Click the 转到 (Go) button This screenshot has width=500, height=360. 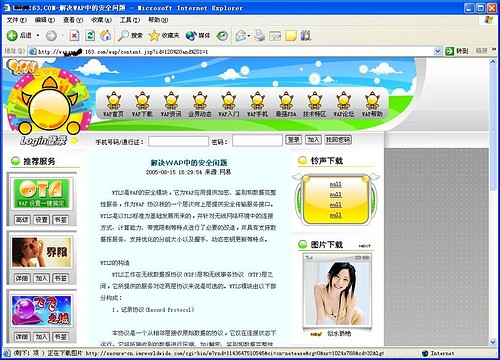[x=457, y=51]
